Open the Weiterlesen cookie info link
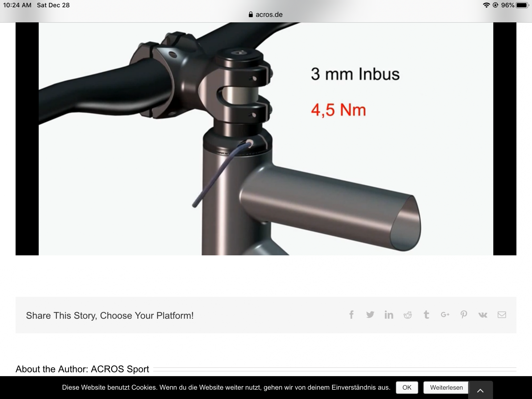The width and height of the screenshot is (532, 399). 446,388
